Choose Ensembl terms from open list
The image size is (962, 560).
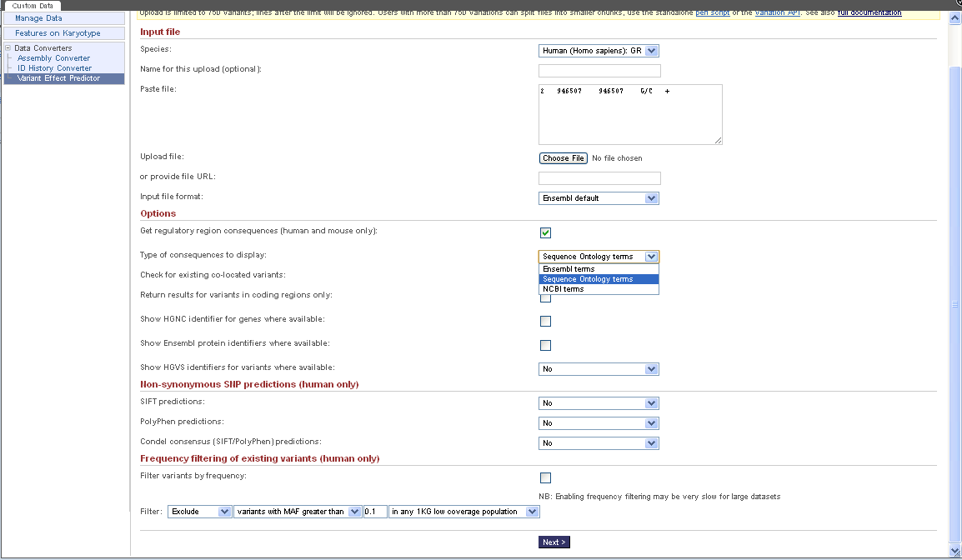click(x=569, y=269)
